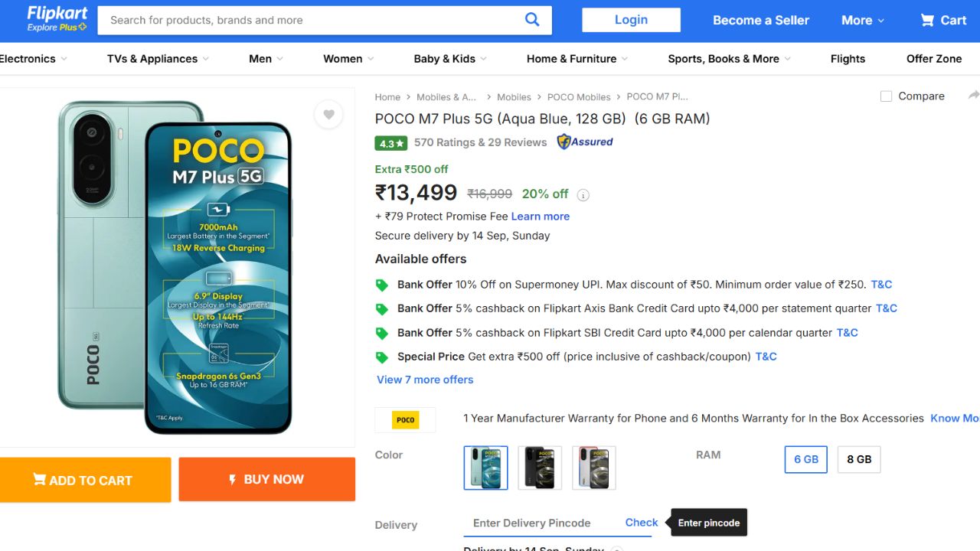This screenshot has height=551, width=980.
Task: Click Check to verify the pincode
Action: [x=642, y=523]
